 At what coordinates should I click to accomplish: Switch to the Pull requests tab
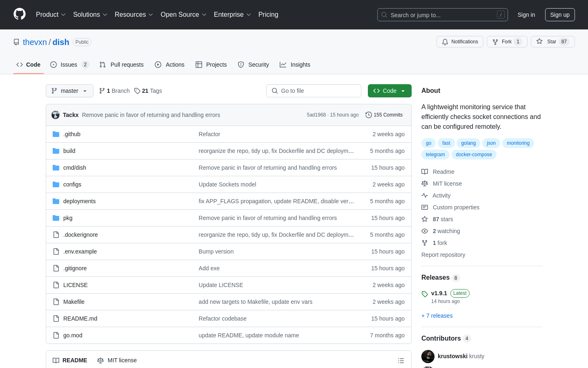pos(122,65)
